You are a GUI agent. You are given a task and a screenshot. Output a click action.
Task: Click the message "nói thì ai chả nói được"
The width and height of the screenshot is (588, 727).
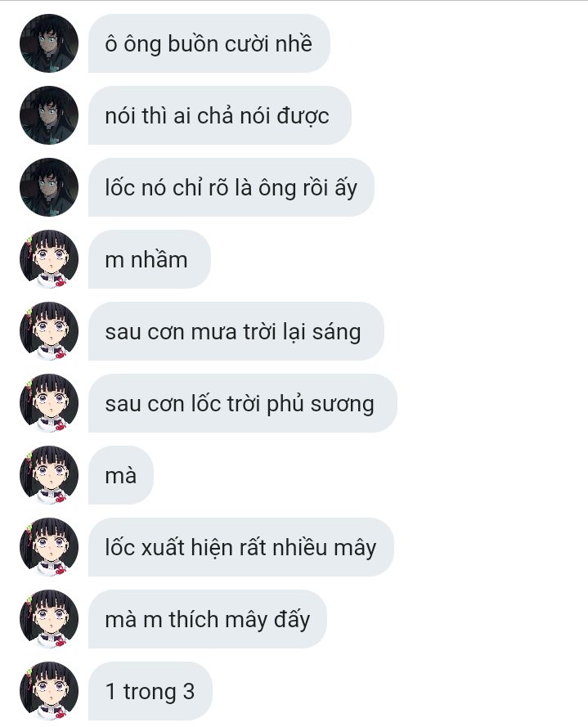pyautogui.click(x=220, y=115)
